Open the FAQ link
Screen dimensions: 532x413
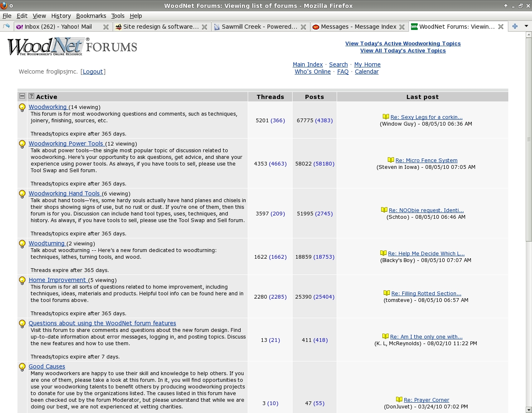click(x=343, y=72)
